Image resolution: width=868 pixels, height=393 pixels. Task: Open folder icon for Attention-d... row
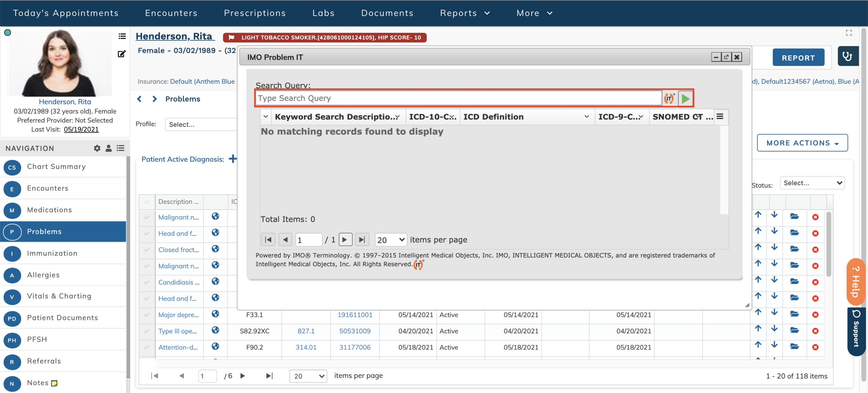click(x=794, y=347)
